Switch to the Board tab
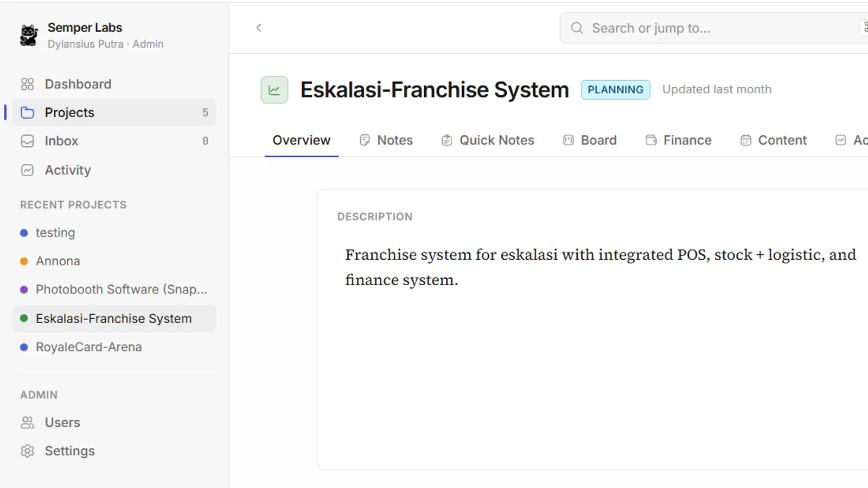This screenshot has width=868, height=488. [590, 140]
